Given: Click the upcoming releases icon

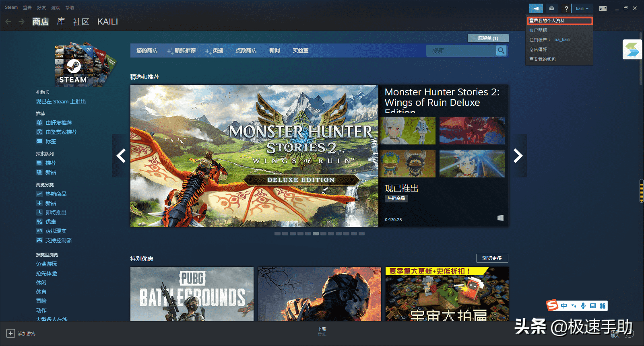Looking at the screenshot, I should (39, 212).
